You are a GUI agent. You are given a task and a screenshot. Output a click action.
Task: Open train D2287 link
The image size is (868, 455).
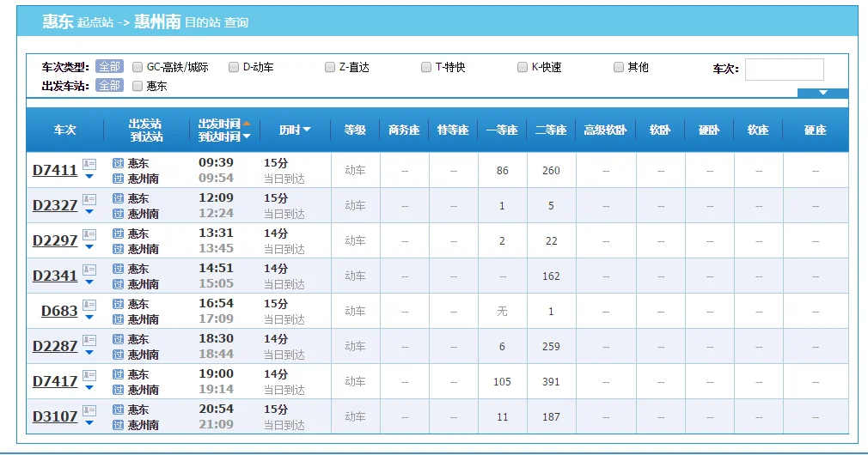(x=55, y=347)
